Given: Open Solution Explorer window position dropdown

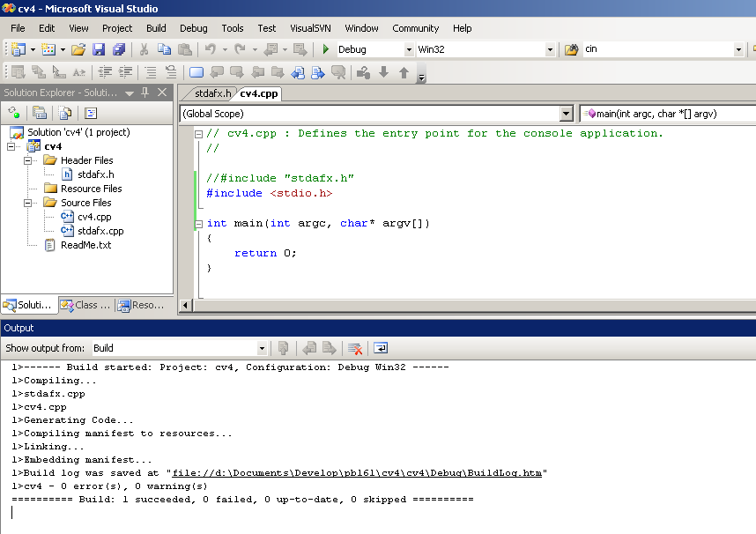Looking at the screenshot, I should 130,93.
